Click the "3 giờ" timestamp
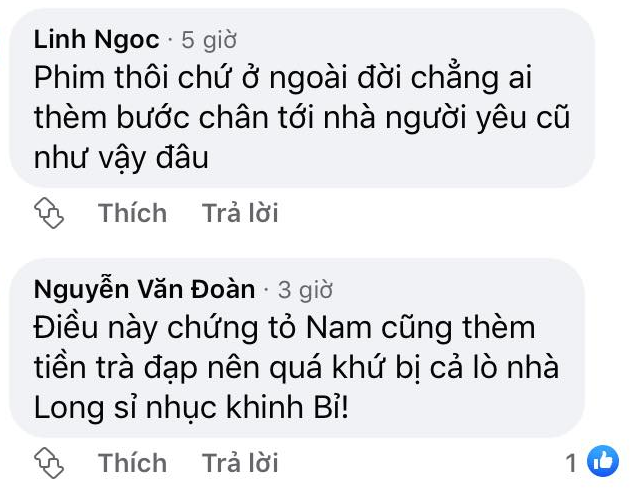Image resolution: width=635 pixels, height=497 pixels. [304, 291]
